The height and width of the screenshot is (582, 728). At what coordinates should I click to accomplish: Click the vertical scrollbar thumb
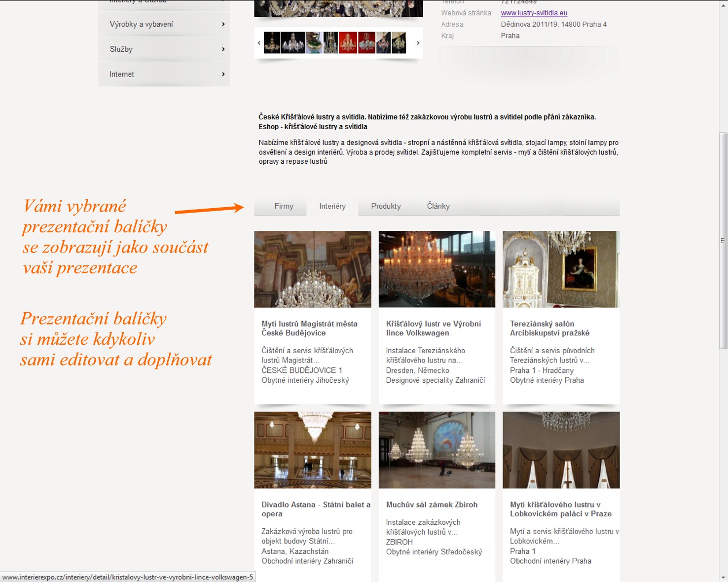tap(723, 241)
